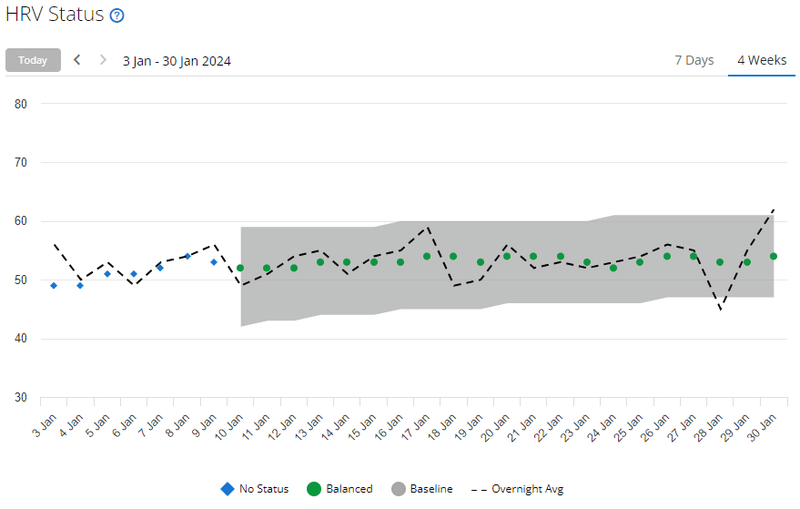Image resolution: width=800 pixels, height=509 pixels.
Task: Click the HRV Status help icon
Action: coord(117,16)
